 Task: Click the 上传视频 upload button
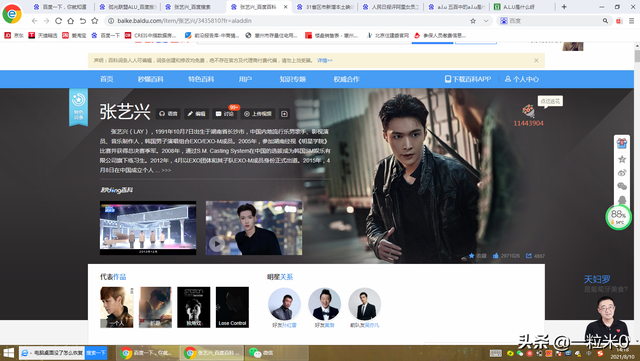(258, 114)
